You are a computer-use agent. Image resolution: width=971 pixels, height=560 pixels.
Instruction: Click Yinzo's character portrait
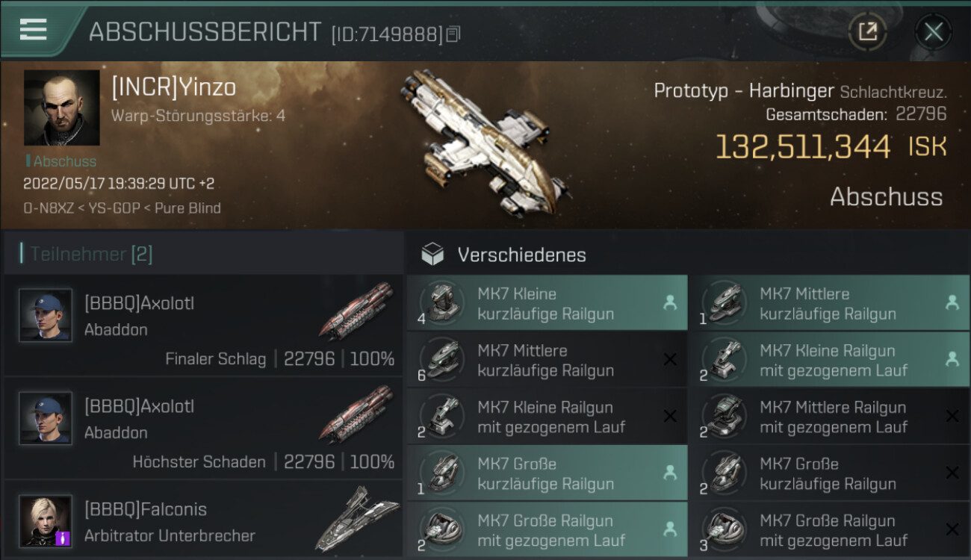(x=61, y=108)
